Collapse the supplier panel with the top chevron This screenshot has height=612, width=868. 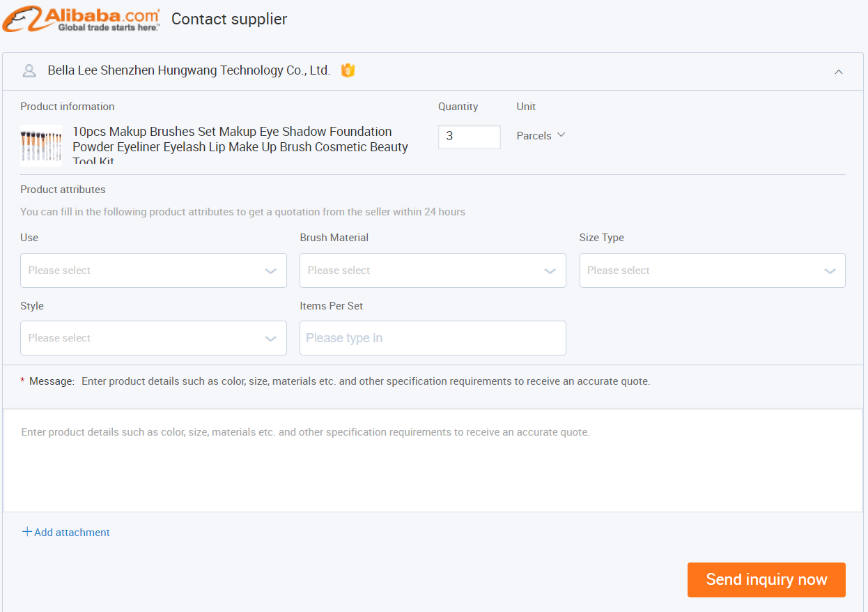point(839,71)
